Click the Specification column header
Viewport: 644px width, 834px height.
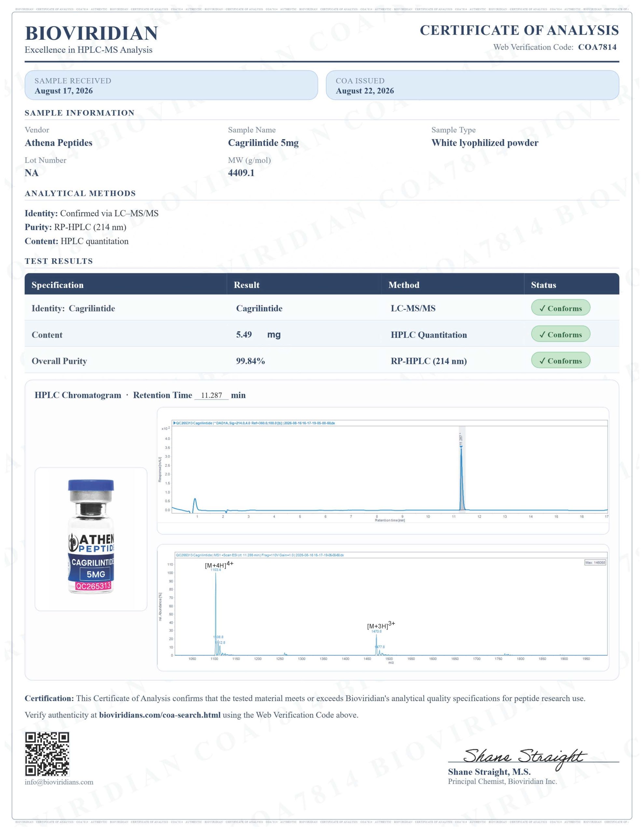pos(57,285)
